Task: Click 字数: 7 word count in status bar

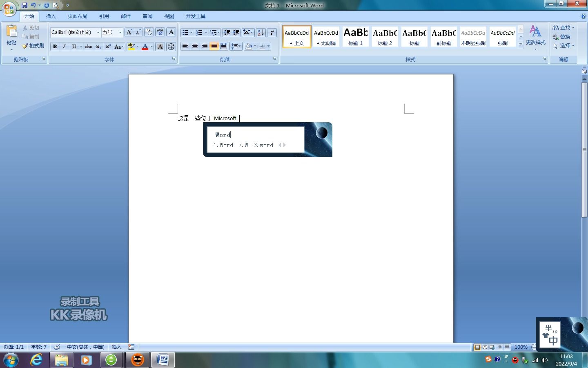Action: click(39, 347)
